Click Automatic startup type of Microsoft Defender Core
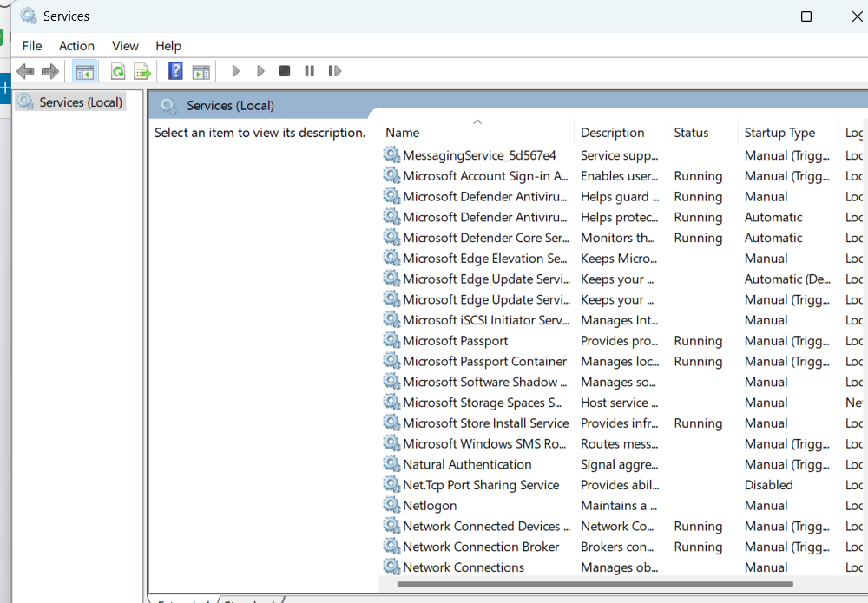 click(x=773, y=238)
